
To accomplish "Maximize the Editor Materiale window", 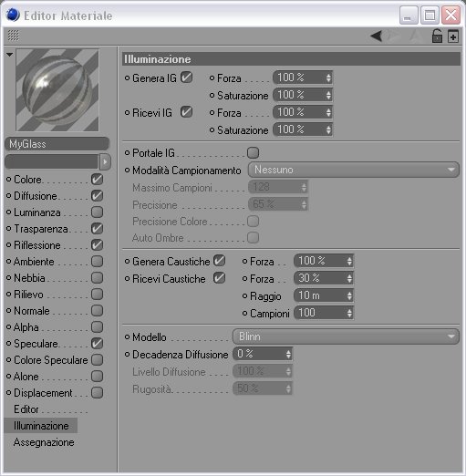I will (x=430, y=16).
